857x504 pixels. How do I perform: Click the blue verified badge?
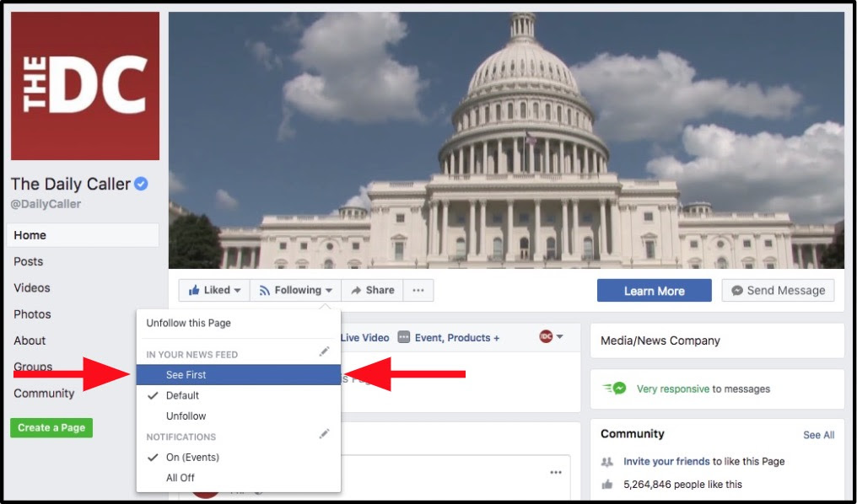pyautogui.click(x=141, y=184)
